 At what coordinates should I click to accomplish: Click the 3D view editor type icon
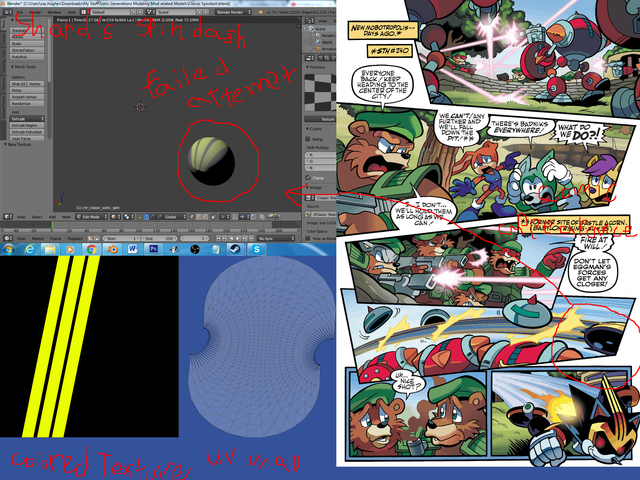click(8, 217)
